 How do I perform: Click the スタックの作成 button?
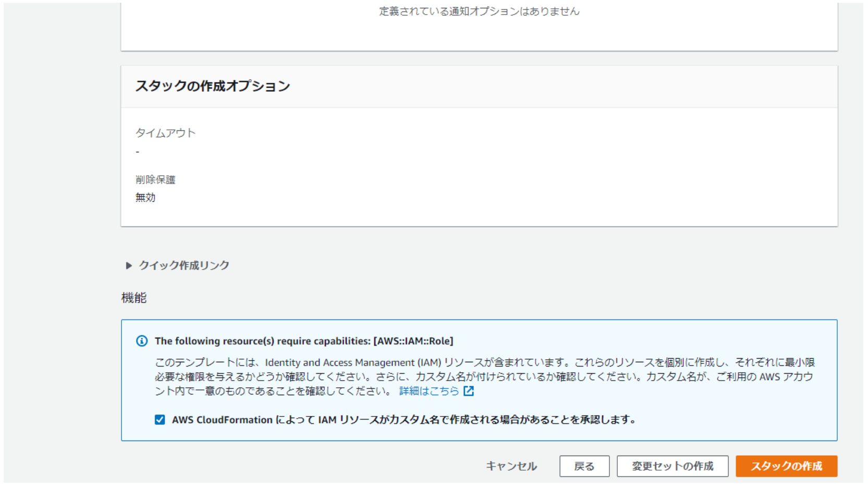point(786,466)
